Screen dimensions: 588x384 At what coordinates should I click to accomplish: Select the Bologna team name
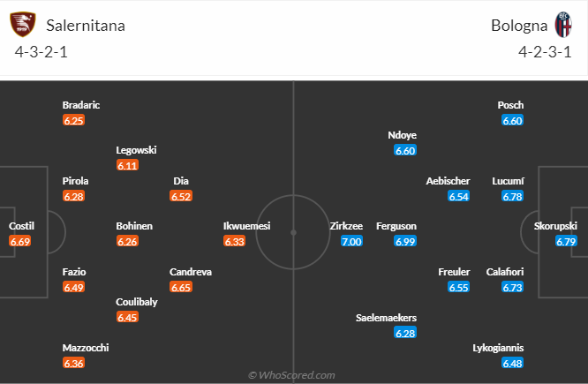tap(518, 25)
